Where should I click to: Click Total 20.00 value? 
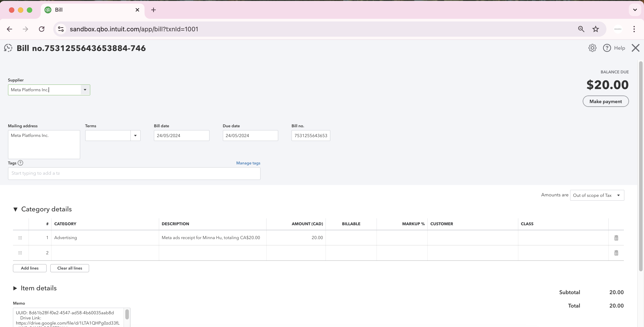click(616, 306)
